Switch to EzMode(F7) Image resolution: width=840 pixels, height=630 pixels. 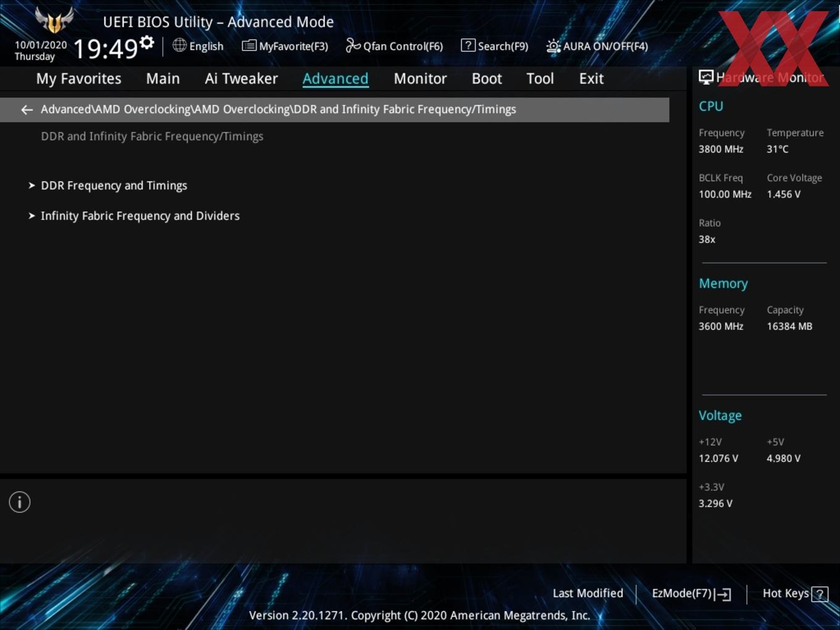pos(682,593)
